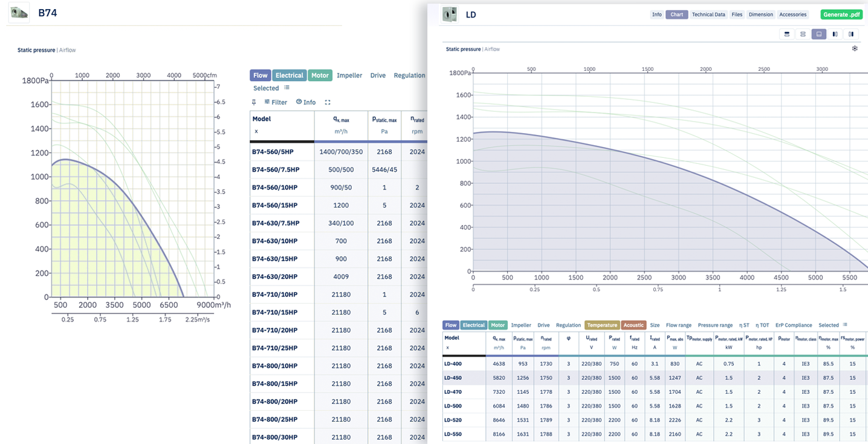Open Selected list icon in LD table
The height and width of the screenshot is (444, 868).
point(845,325)
